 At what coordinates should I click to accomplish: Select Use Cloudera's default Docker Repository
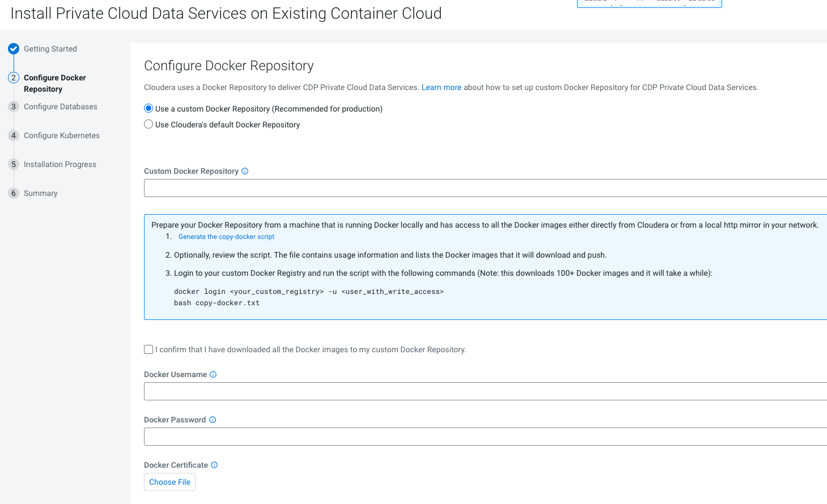[x=149, y=125]
